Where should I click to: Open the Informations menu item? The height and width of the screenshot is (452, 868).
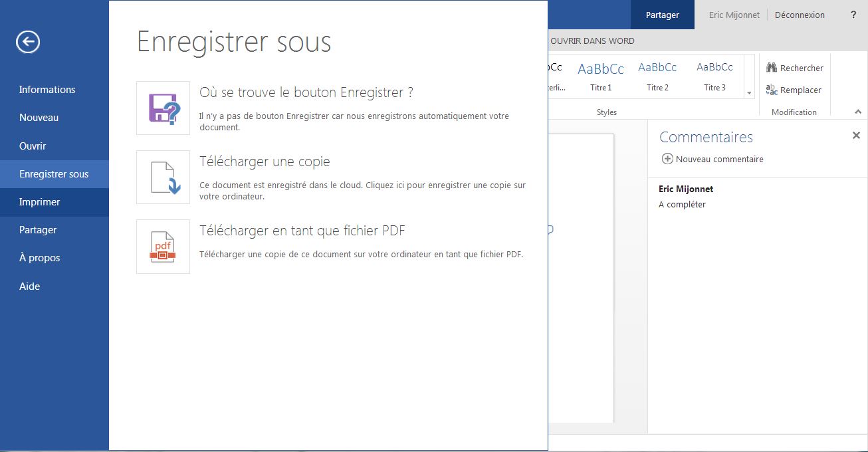pos(47,90)
